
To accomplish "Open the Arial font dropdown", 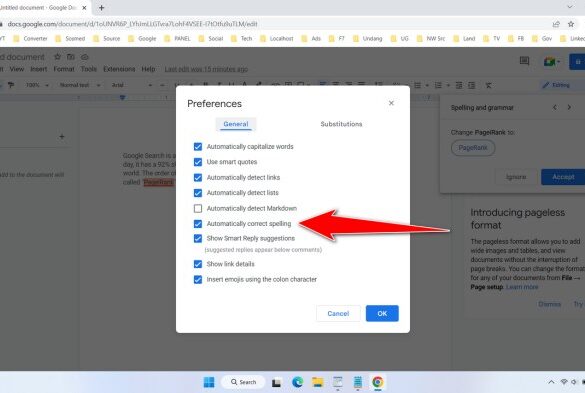I will 132,85.
